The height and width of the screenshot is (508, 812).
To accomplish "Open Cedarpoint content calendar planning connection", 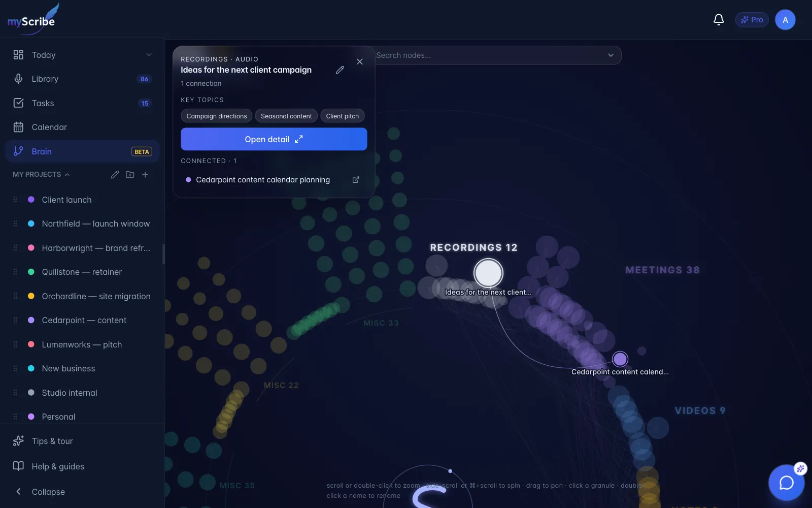I will coord(263,180).
